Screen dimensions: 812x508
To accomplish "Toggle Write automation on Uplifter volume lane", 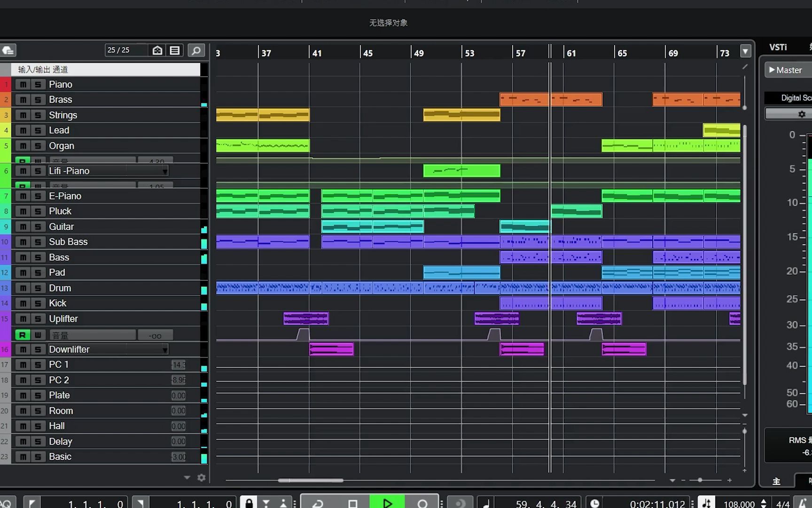I will [x=38, y=335].
